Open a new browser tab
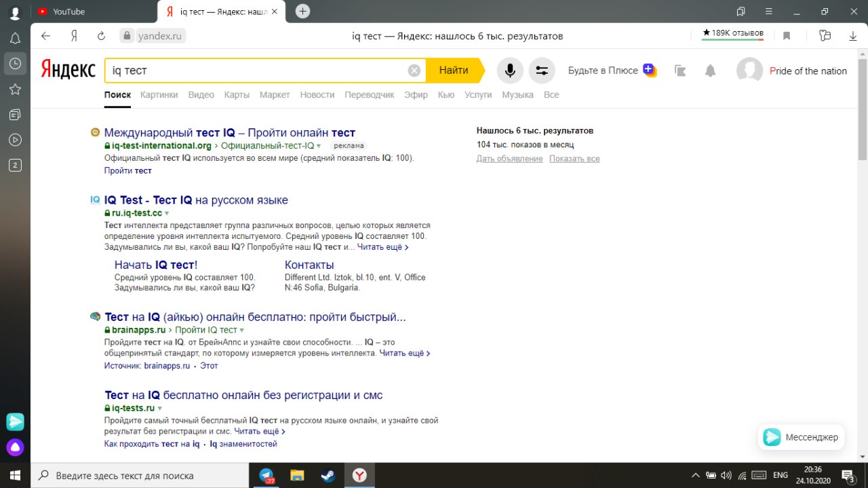Viewport: 868px width, 488px height. point(302,11)
